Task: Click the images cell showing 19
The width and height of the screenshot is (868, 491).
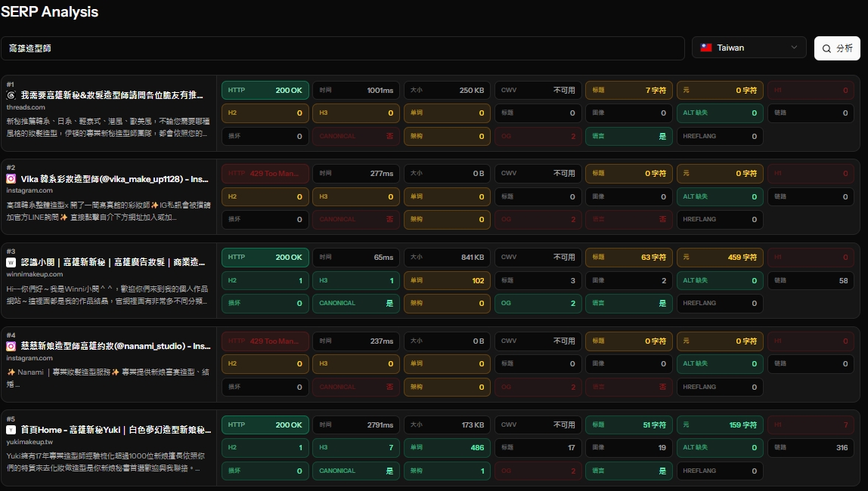Action: click(629, 447)
